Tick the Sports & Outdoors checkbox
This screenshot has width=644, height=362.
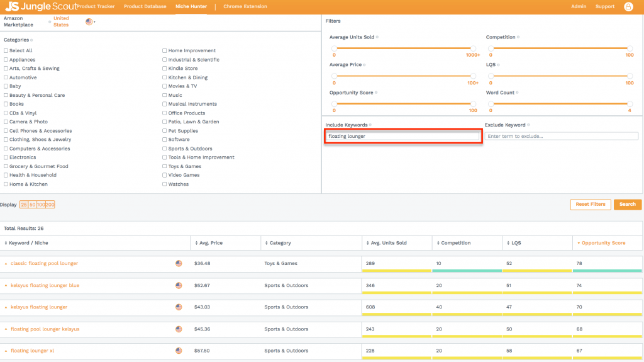pos(164,149)
